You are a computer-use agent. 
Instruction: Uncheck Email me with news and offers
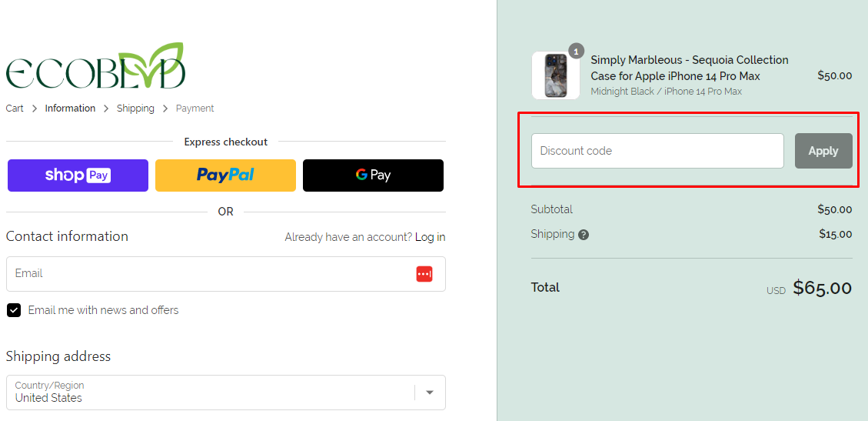(14, 310)
